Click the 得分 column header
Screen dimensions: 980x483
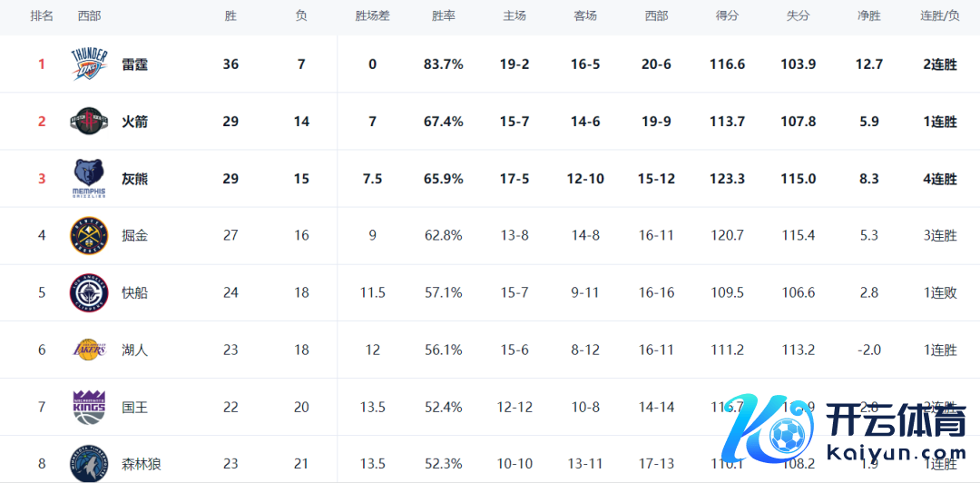pos(727,16)
